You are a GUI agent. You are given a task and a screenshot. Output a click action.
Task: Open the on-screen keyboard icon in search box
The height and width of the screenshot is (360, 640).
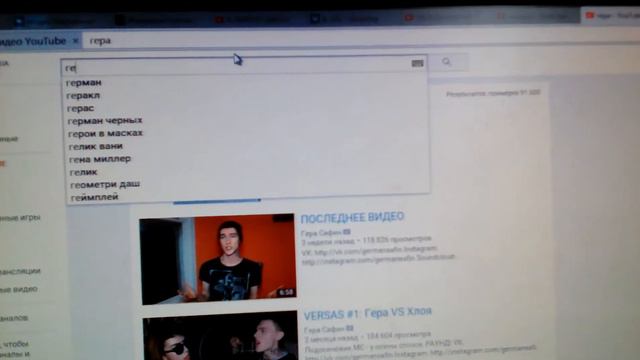point(417,63)
